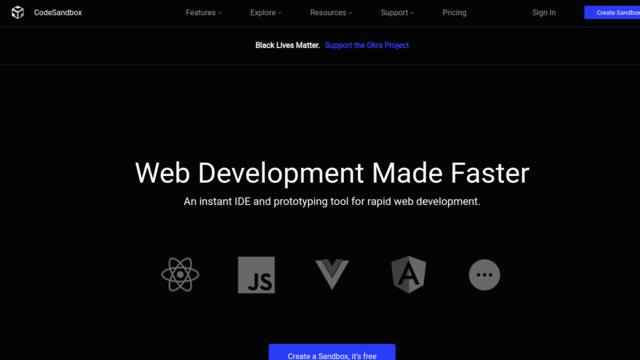Click the Create Sandbox header button
Screen dimensions: 640x360
click(612, 13)
